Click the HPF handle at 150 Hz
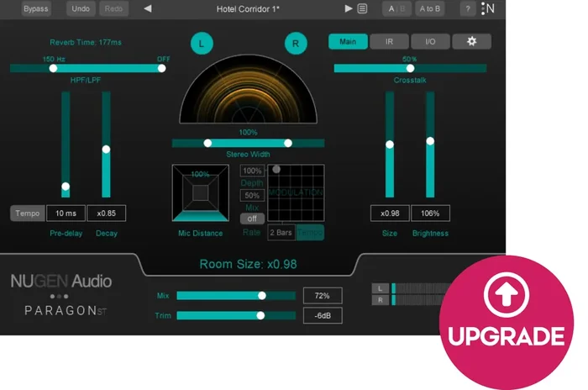Viewport: 588px width, 390px height. click(x=53, y=68)
